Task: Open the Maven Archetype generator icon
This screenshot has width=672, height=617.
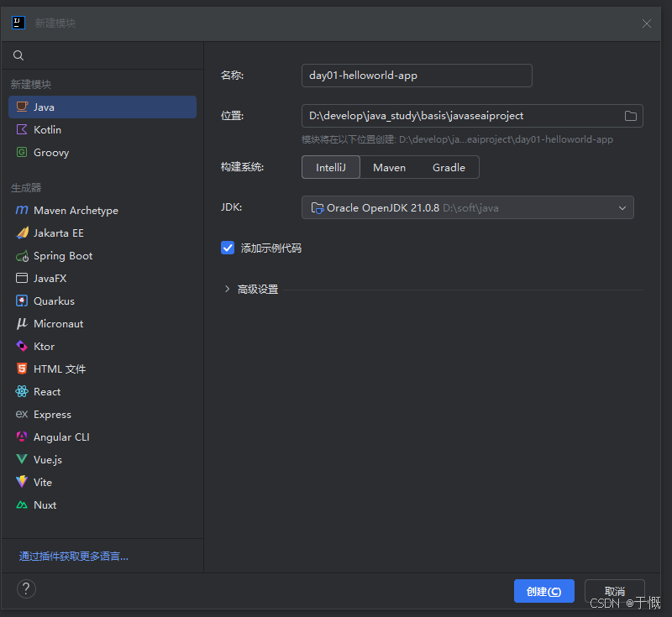Action: [22, 210]
